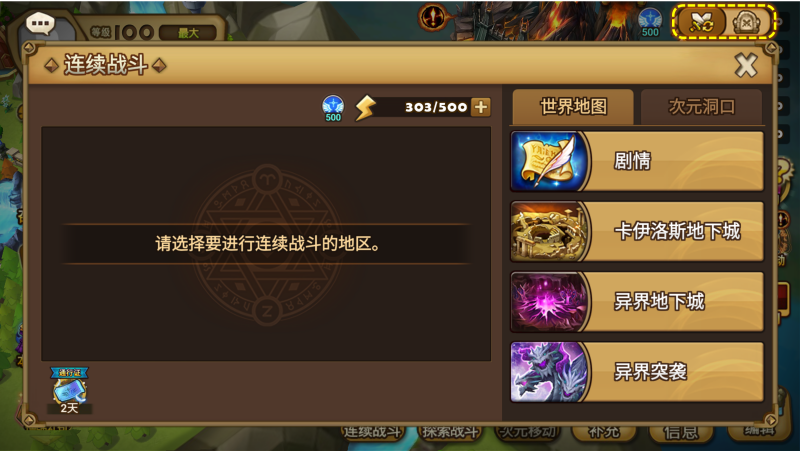This screenshot has width=800, height=451.
Task: Click the golden ruins dungeon thumbnail
Action: pos(548,231)
